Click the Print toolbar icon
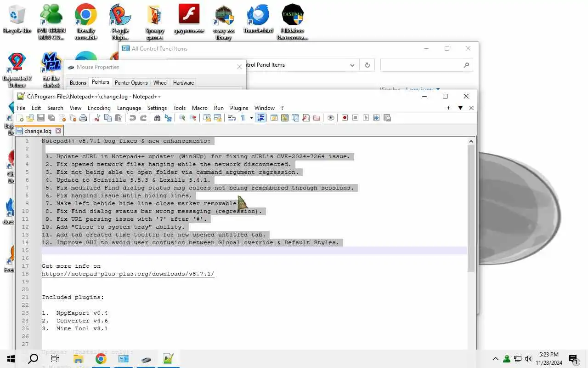Image resolution: width=588 pixels, height=368 pixels. pos(83,118)
